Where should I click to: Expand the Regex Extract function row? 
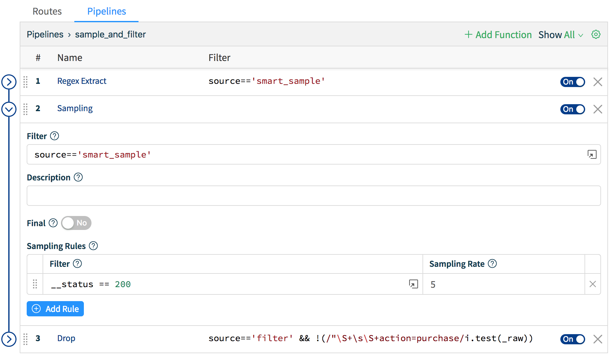pos(9,82)
